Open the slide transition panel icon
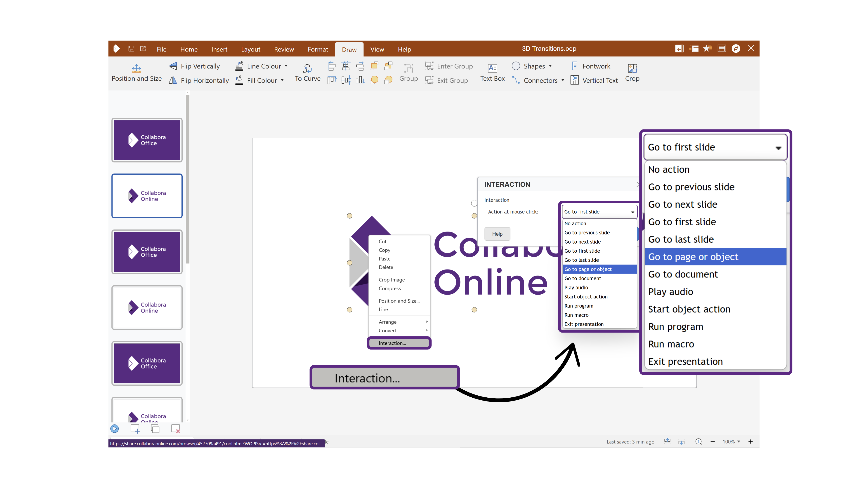This screenshot has height=488, width=868. [694, 49]
